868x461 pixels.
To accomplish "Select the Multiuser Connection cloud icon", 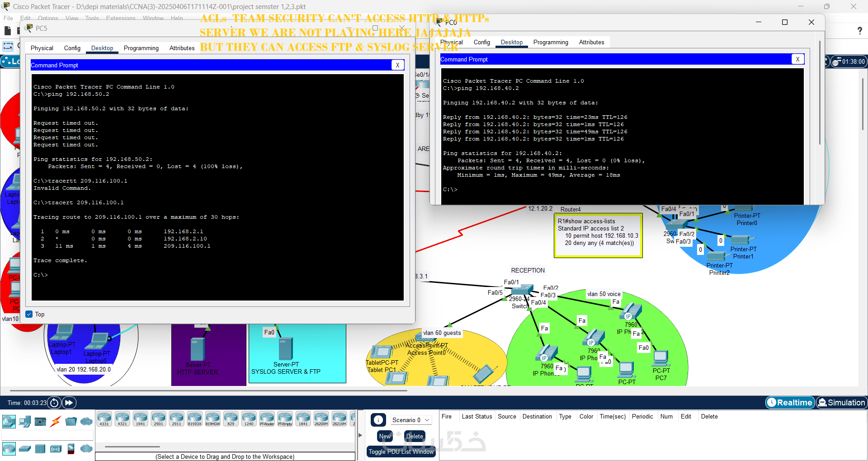I will point(86,422).
